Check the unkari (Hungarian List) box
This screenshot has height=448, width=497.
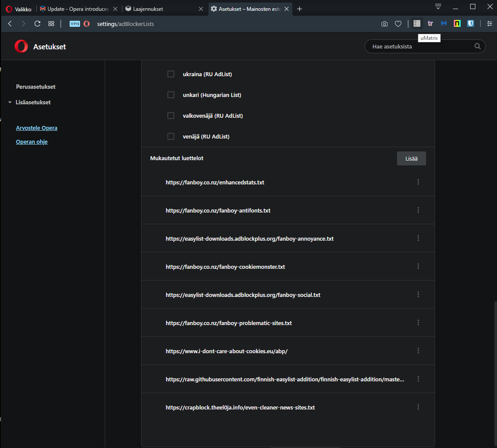[171, 95]
